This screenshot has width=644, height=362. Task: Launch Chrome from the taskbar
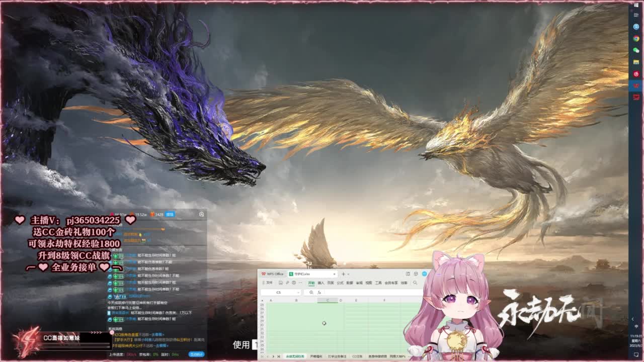point(636,39)
